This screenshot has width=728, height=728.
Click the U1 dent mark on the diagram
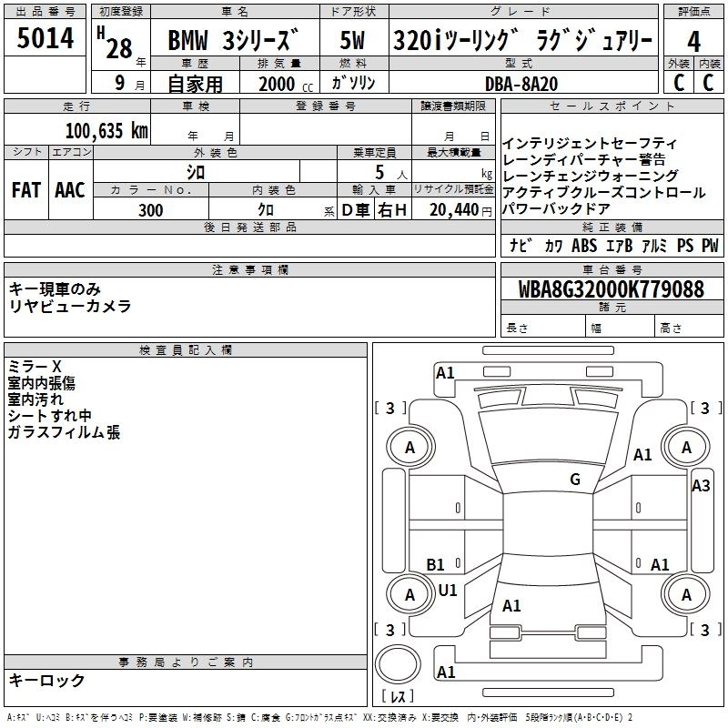(448, 590)
